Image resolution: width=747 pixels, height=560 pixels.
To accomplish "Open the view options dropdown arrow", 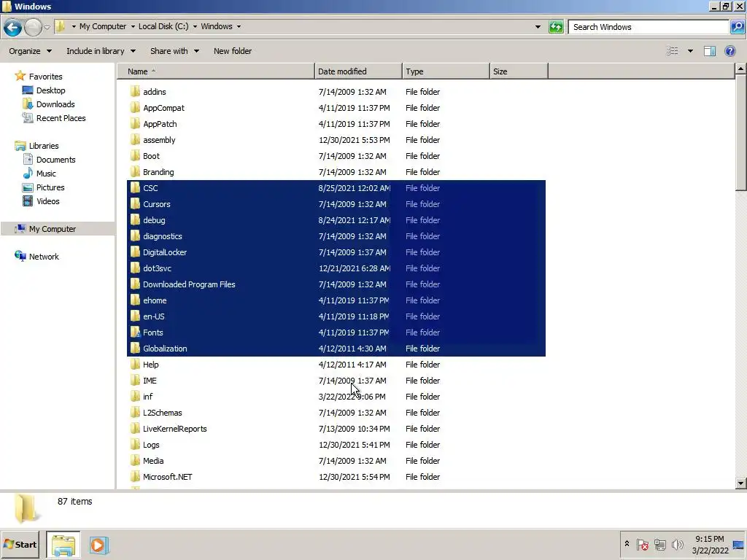I will click(690, 51).
